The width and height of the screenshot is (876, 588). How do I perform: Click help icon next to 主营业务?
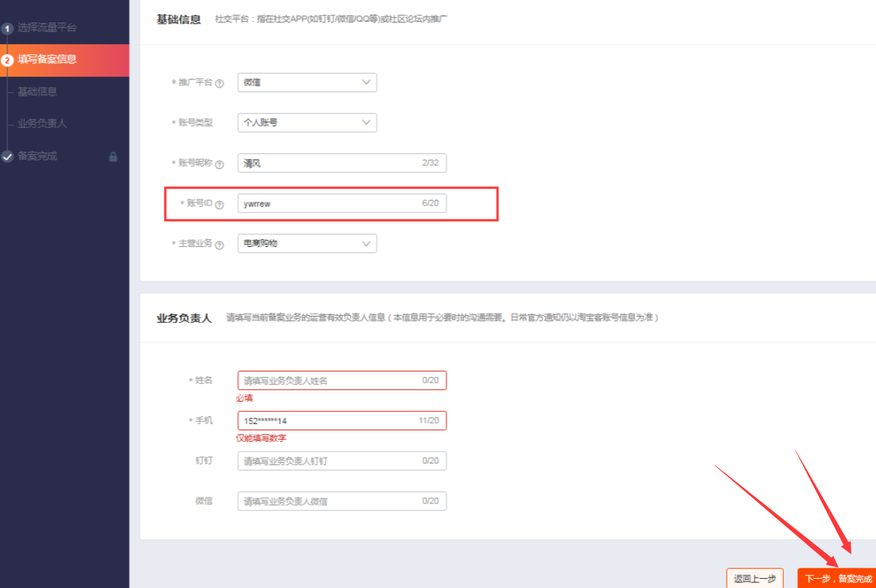click(220, 245)
